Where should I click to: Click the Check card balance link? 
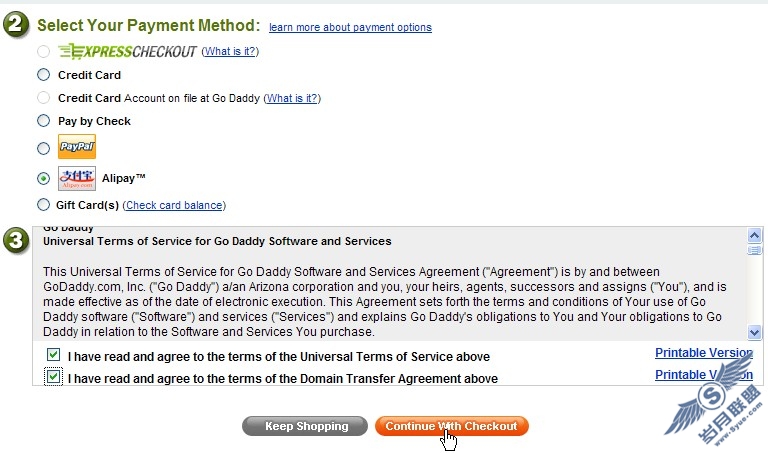173,206
